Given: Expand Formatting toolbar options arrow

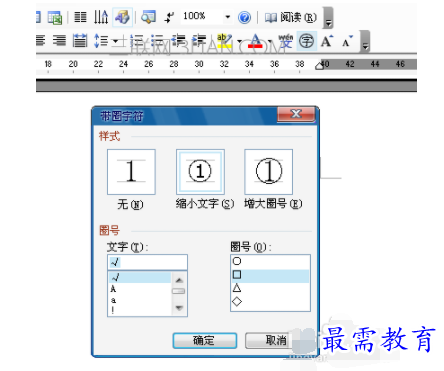Looking at the screenshot, I should coord(365,42).
